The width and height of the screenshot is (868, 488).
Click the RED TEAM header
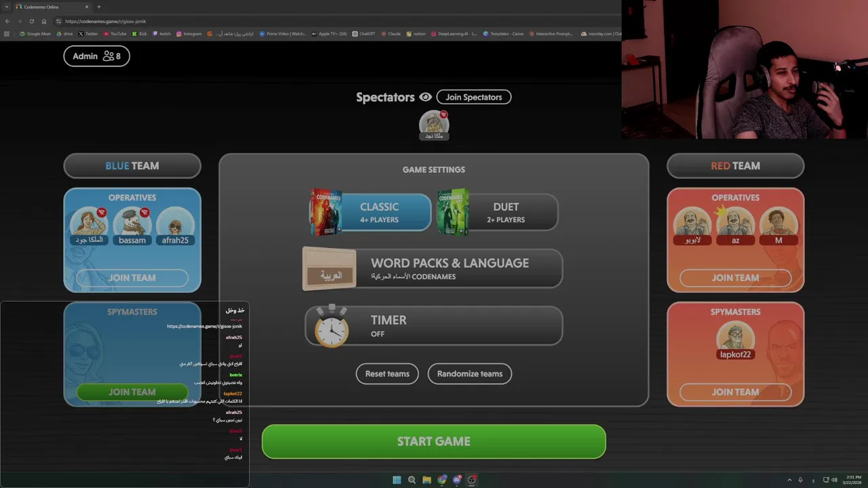(x=735, y=165)
